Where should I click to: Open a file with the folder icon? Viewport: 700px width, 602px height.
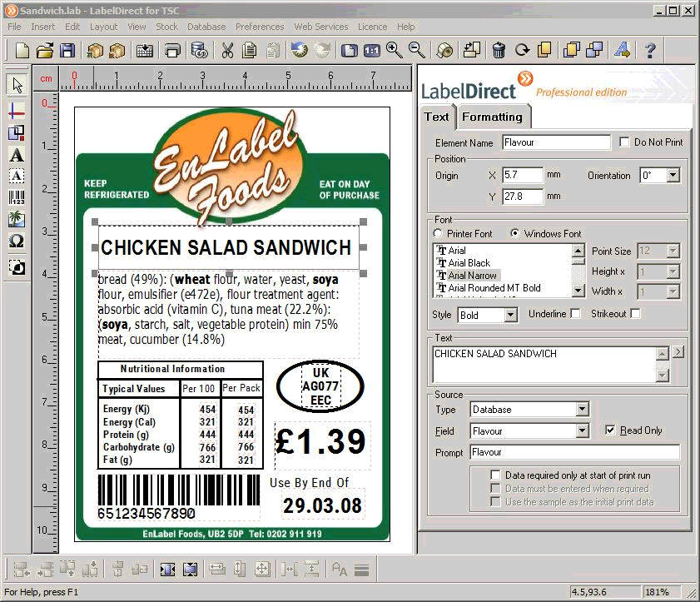click(x=45, y=50)
